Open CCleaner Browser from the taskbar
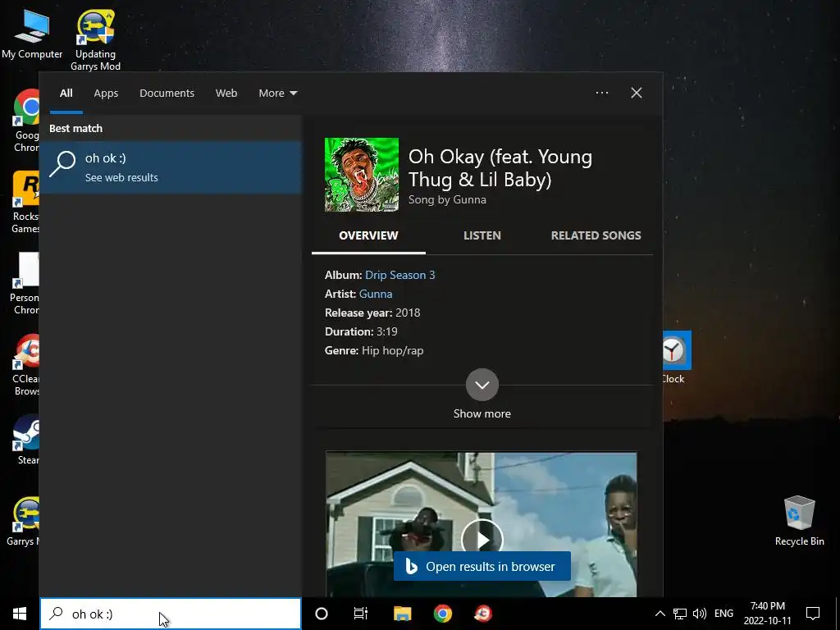The height and width of the screenshot is (630, 840). [483, 614]
